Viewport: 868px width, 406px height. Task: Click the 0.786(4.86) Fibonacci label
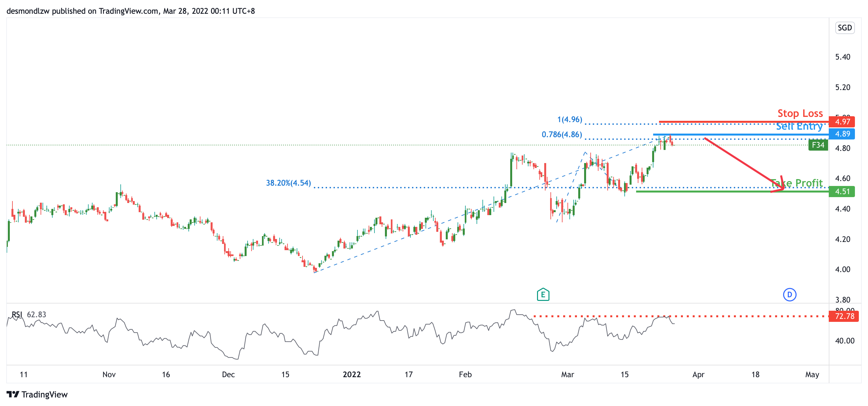pos(562,135)
